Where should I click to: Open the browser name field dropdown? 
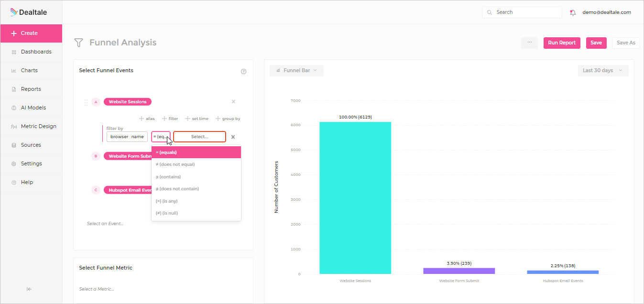point(127,137)
